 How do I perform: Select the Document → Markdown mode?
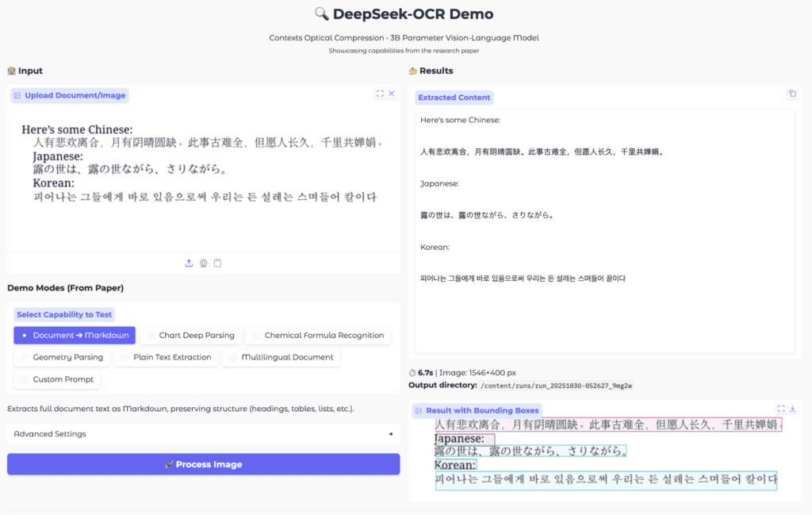tap(75, 336)
